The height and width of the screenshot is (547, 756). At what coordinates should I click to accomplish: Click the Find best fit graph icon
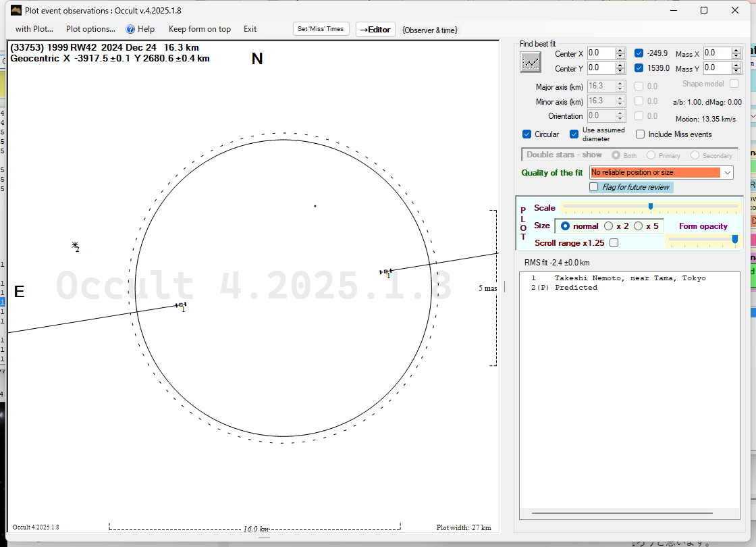pyautogui.click(x=531, y=61)
